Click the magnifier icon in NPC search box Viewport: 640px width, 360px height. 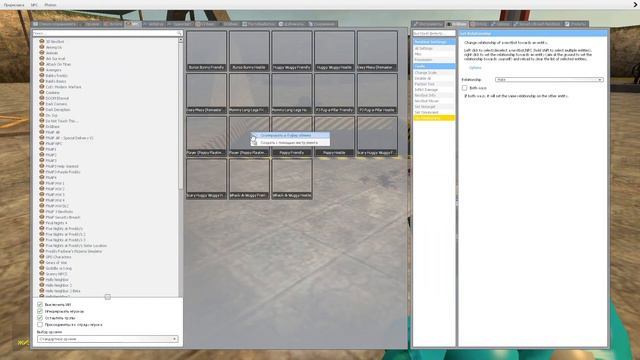(179, 33)
